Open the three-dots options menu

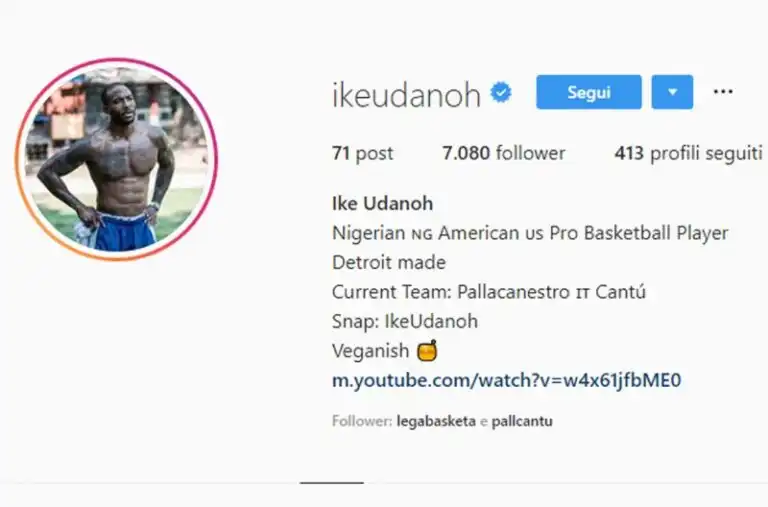click(723, 92)
